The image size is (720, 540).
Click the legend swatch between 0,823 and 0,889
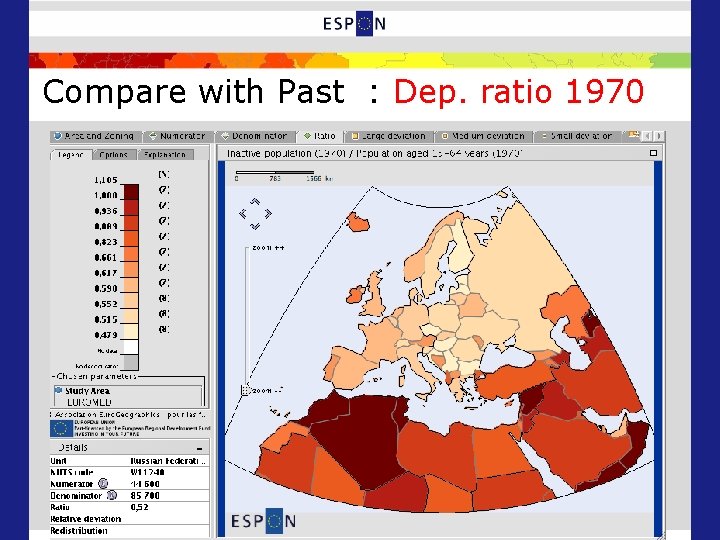point(131,239)
